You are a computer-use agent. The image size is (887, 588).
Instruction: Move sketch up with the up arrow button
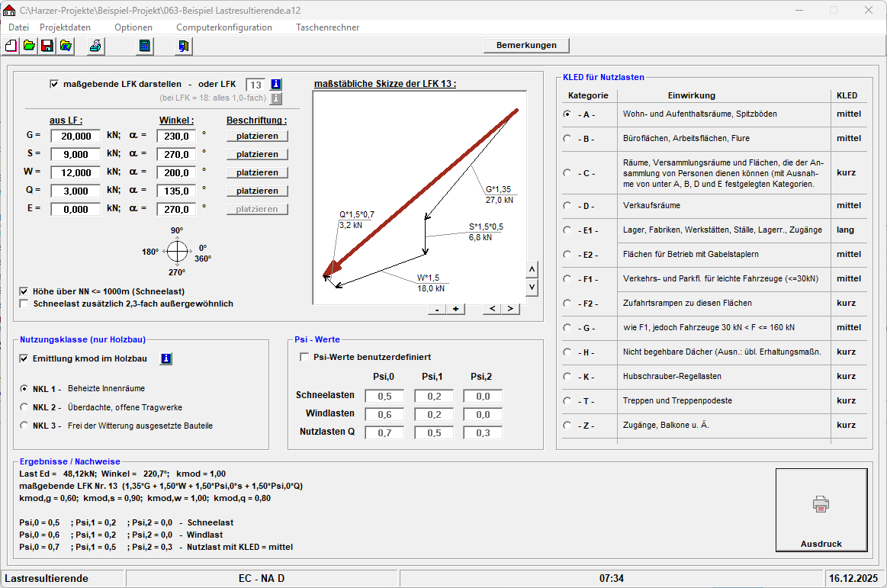coord(532,268)
